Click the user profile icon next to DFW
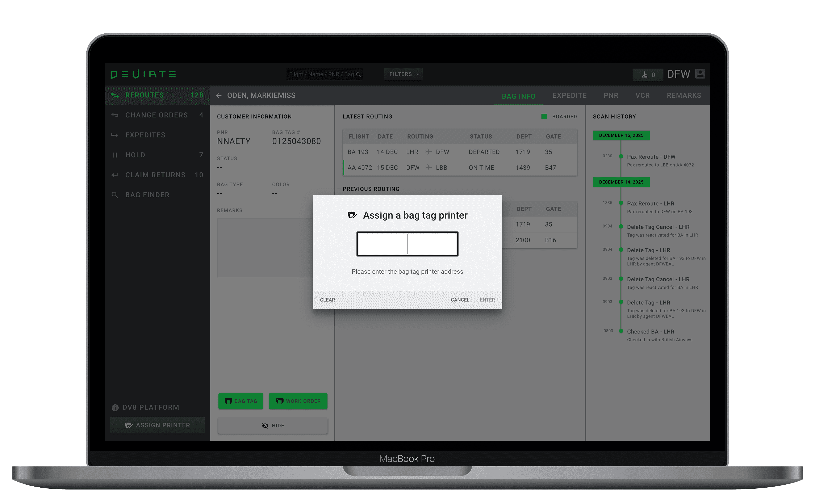The image size is (815, 504). coord(700,74)
